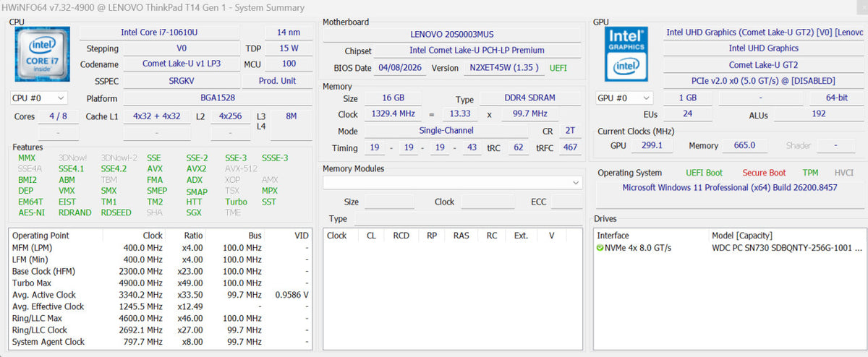Open the GPU #0 selector dropdown
This screenshot has width=868, height=357.
[x=624, y=98]
